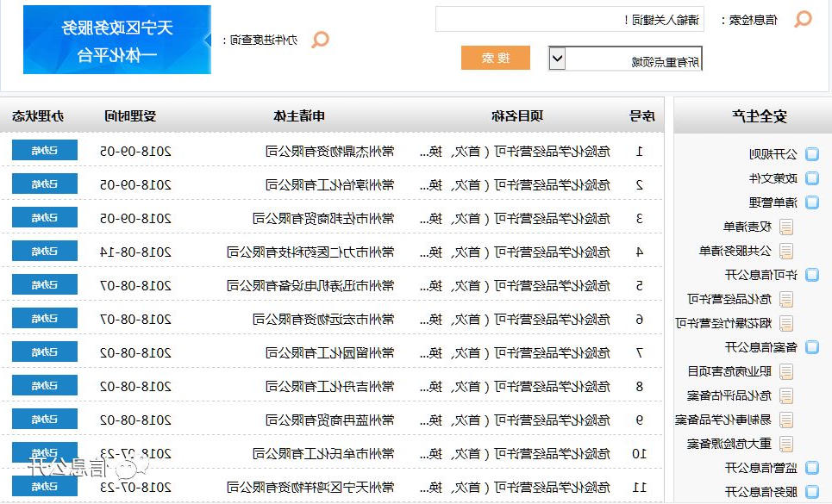Image resolution: width=832 pixels, height=504 pixels.
Task: Click the 受理时间 column header
Action: click(x=130, y=116)
